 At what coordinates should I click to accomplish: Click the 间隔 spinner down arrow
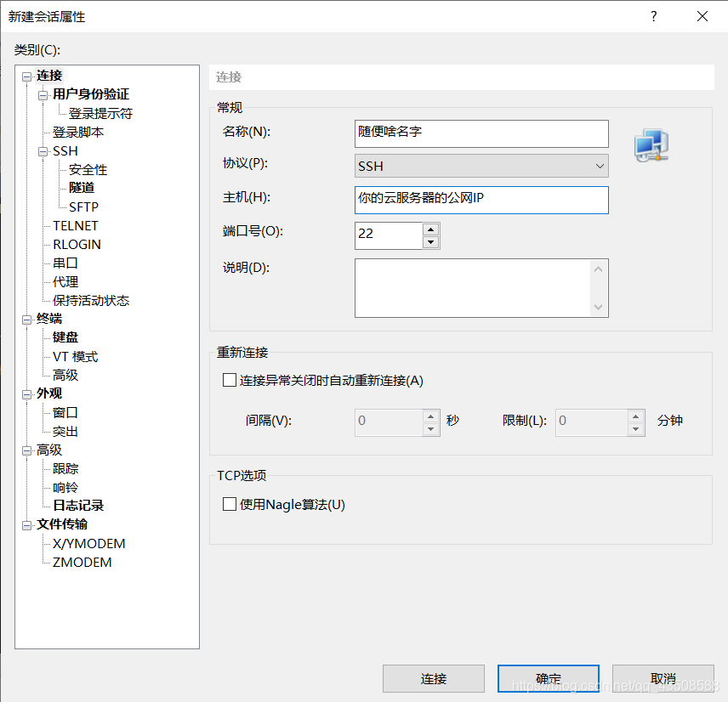[x=431, y=428]
